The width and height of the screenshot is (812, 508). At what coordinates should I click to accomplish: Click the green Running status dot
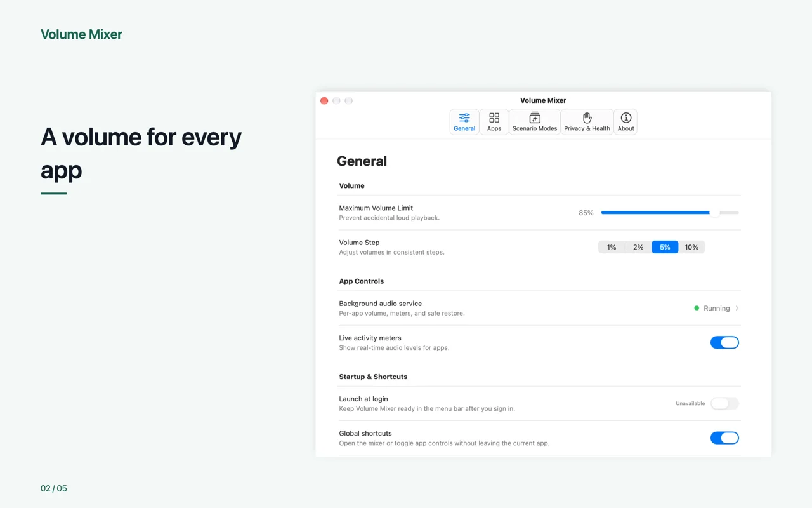click(697, 308)
